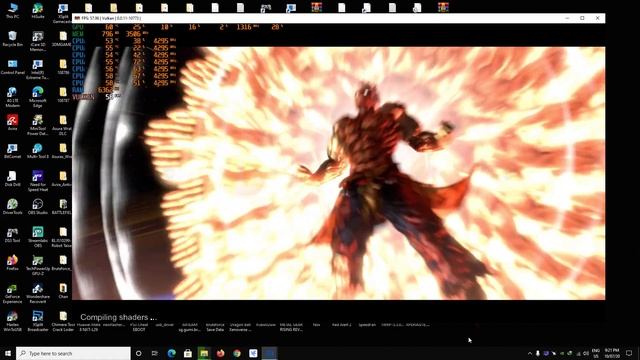Open Multi Tool desktop shortcut
The width and height of the screenshot is (640, 360).
(x=38, y=151)
